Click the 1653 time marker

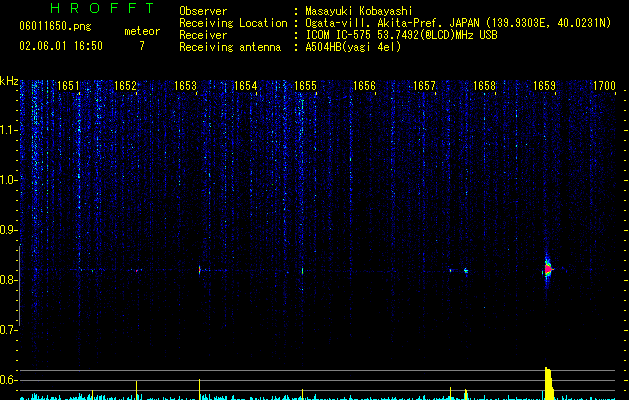pyautogui.click(x=185, y=86)
